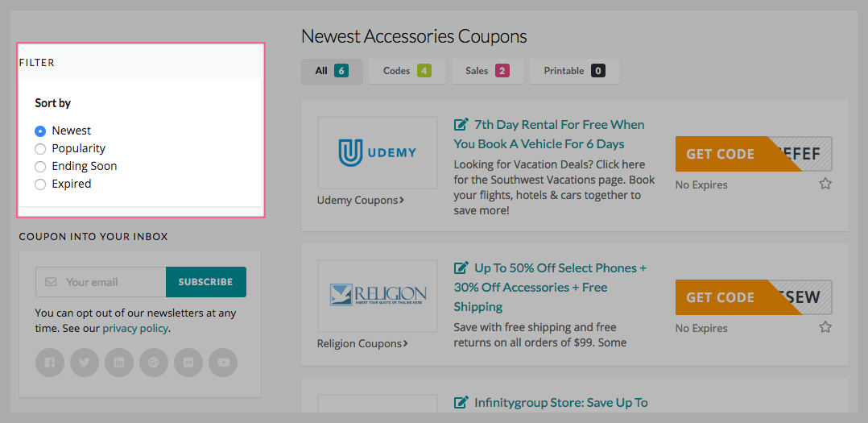The width and height of the screenshot is (868, 423).
Task: Choose the Ending Soon sort option
Action: point(40,167)
